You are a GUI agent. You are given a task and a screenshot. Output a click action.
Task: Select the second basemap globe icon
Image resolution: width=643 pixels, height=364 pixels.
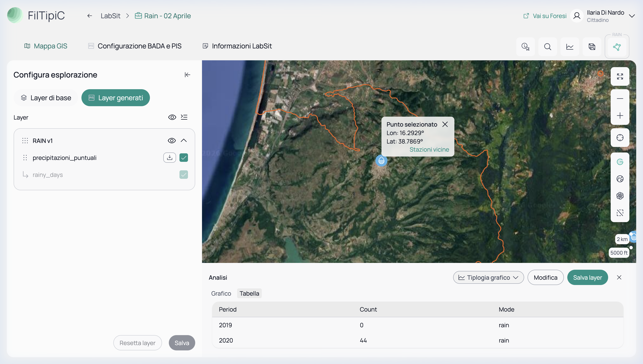click(x=620, y=179)
